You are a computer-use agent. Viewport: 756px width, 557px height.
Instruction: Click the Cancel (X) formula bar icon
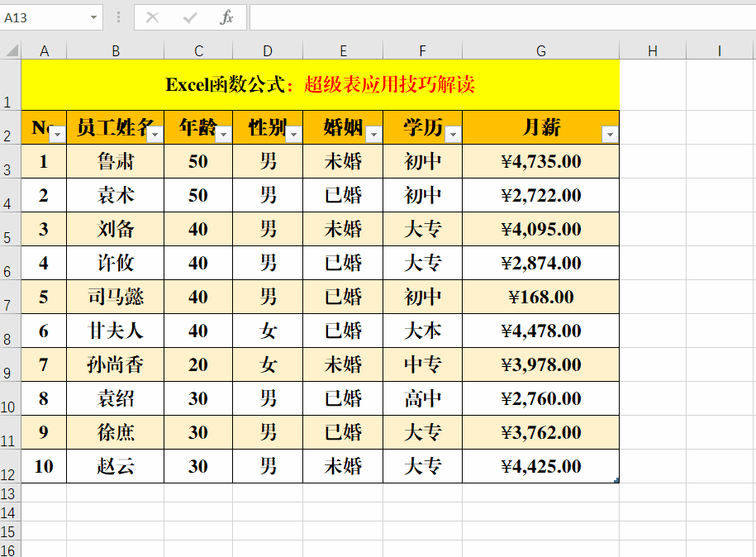pos(152,18)
